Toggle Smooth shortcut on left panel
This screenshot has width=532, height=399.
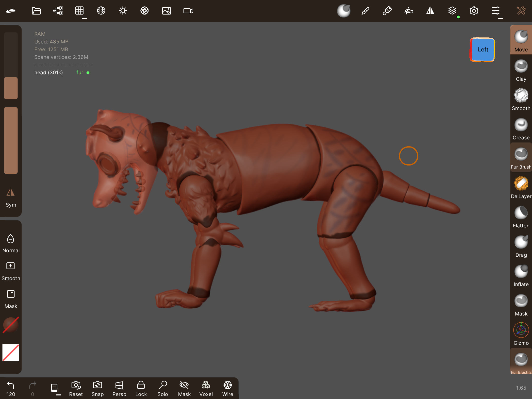tap(11, 271)
